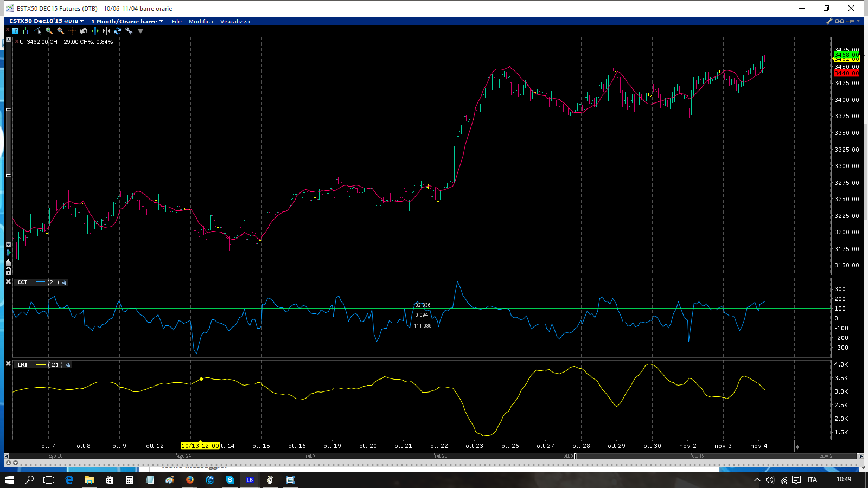Screen dimensions: 868x488
Task: Activate the crosshair cursor tool
Action: pos(72,31)
